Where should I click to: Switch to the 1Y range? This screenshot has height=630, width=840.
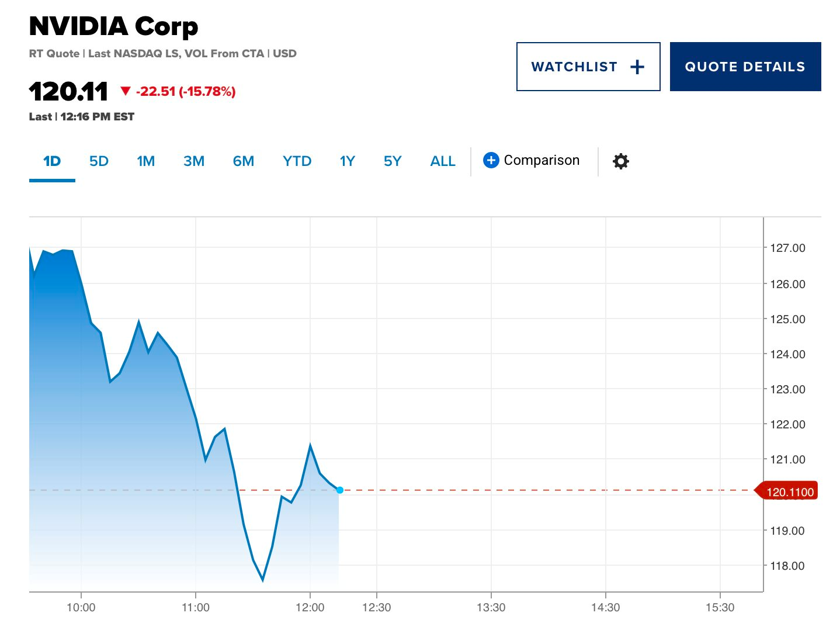pos(348,161)
